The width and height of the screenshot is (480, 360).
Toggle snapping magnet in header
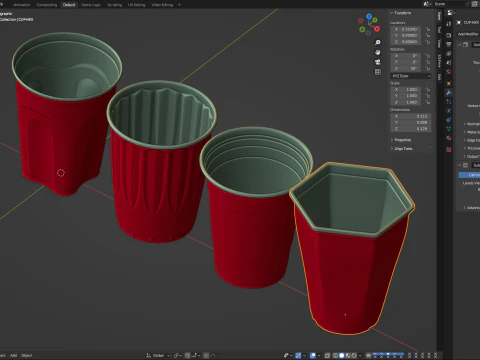(x=187, y=356)
